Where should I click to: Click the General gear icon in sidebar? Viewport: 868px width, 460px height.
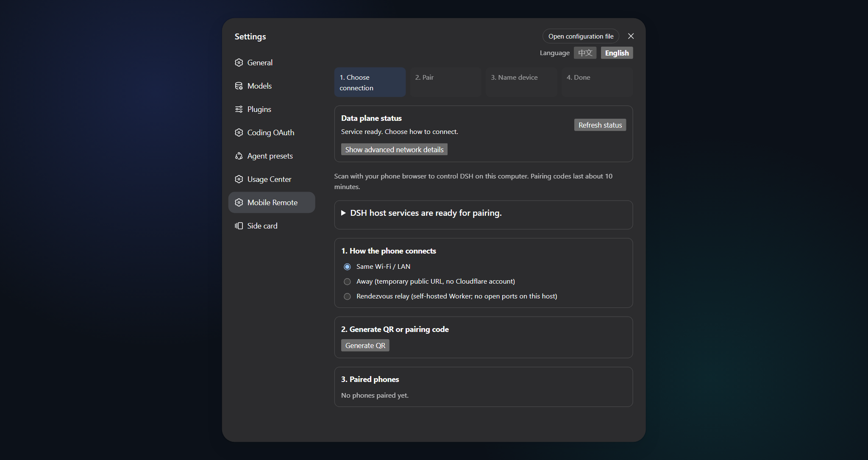click(x=239, y=63)
